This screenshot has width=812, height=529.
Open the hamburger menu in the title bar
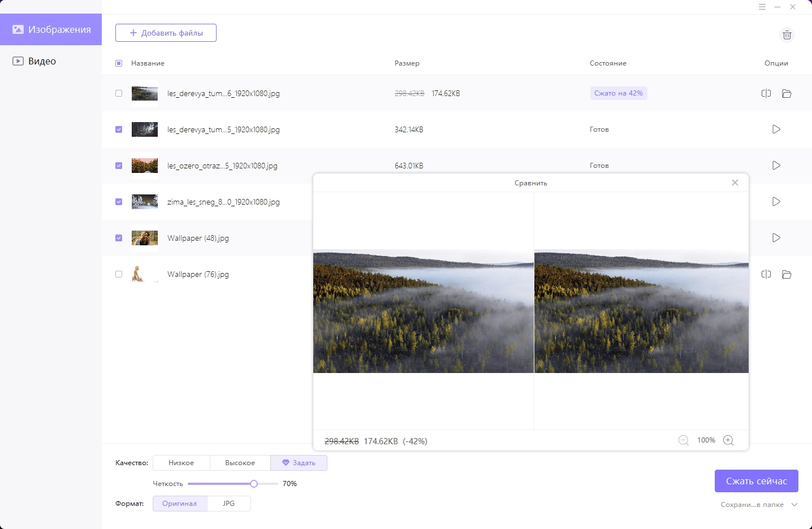[x=762, y=7]
